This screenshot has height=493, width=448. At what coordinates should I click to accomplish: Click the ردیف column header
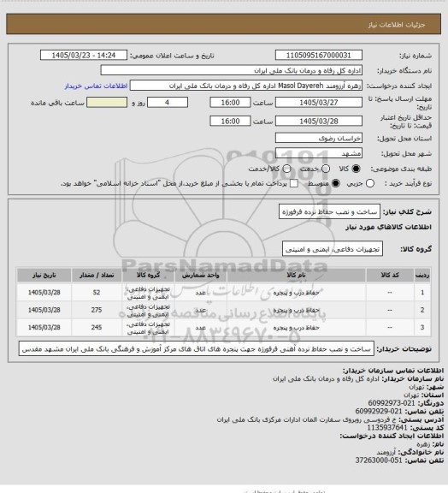point(422,275)
